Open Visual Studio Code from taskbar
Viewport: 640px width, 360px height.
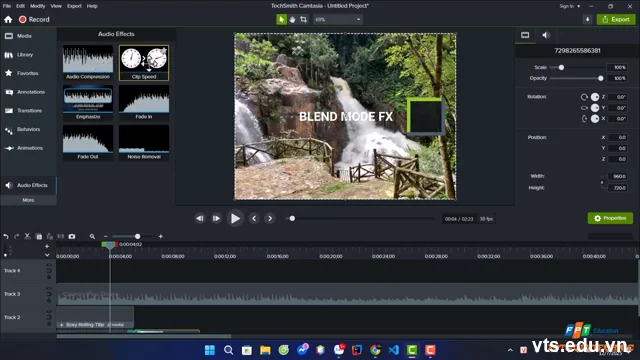point(393,350)
